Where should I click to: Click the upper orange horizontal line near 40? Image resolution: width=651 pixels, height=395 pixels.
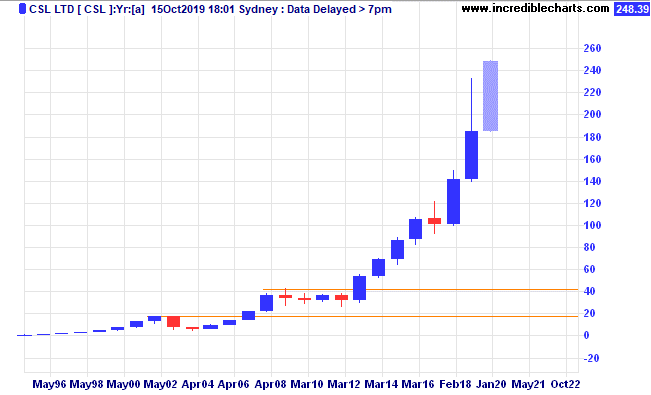point(420,289)
